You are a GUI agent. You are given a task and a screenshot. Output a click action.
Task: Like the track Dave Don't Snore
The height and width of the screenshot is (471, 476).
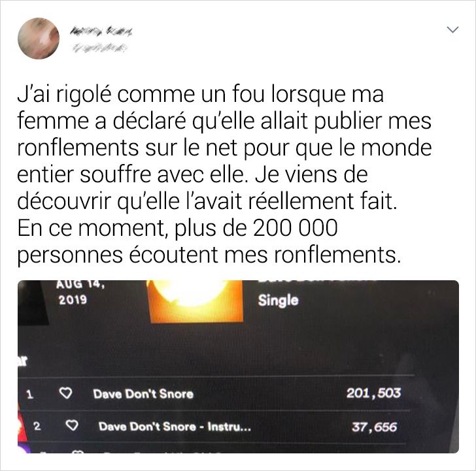click(65, 393)
